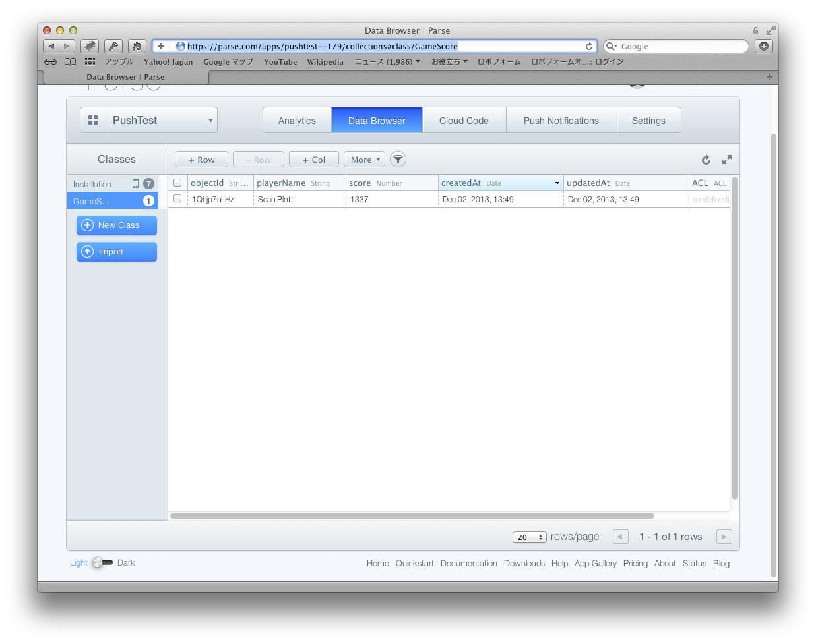Check the 1Qhjp7nLHz row checkbox

click(x=177, y=198)
